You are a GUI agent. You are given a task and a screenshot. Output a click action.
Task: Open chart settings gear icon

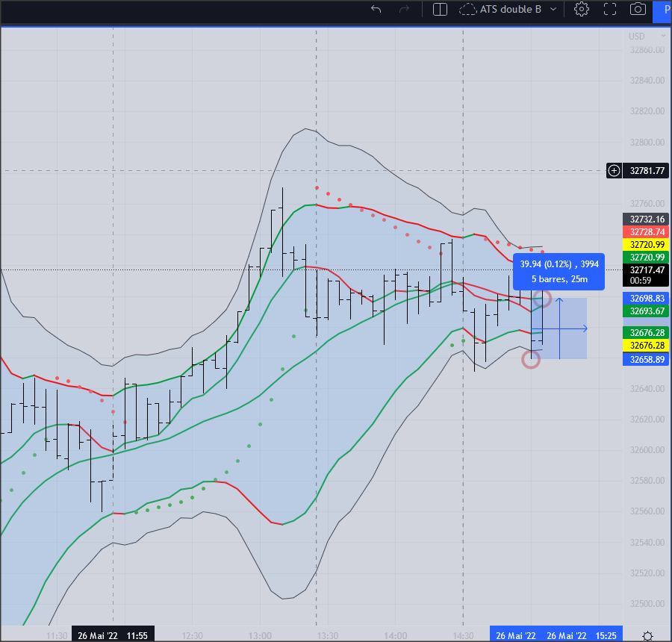(x=581, y=9)
